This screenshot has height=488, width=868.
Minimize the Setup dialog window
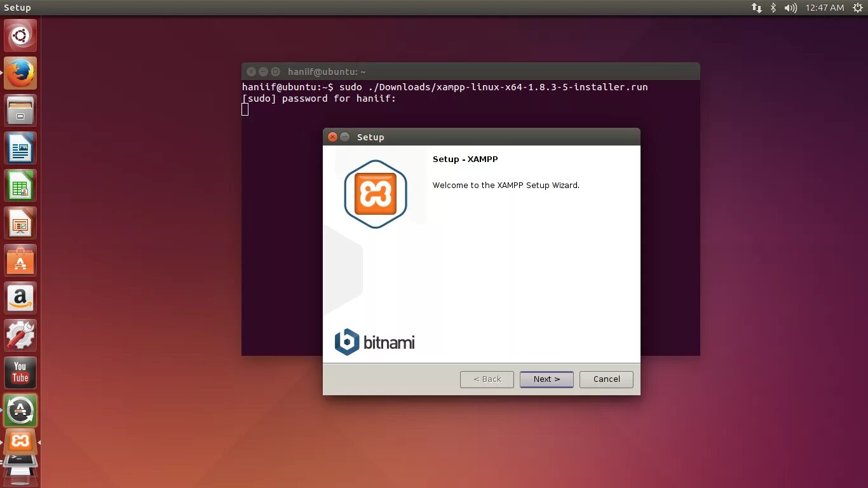tap(345, 137)
